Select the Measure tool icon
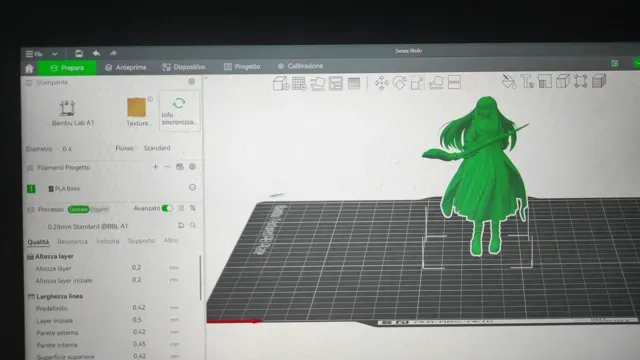The width and height of the screenshot is (640, 360). (545, 81)
